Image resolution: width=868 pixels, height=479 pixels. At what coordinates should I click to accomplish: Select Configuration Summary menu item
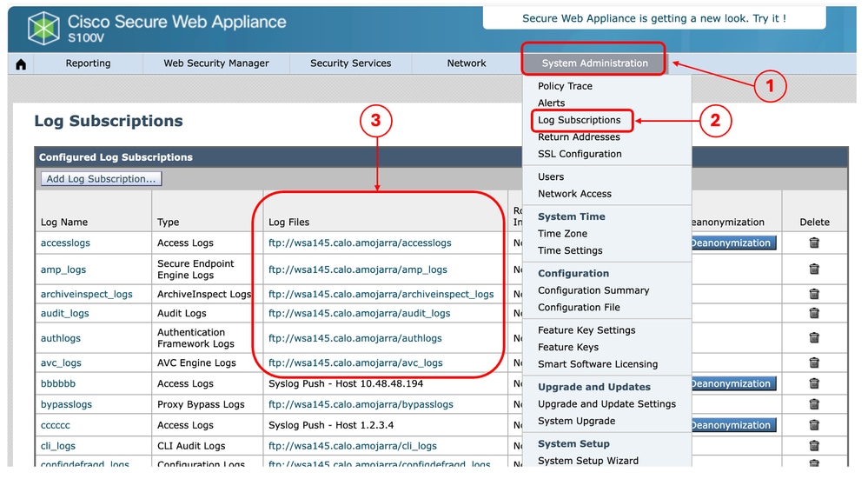[593, 290]
